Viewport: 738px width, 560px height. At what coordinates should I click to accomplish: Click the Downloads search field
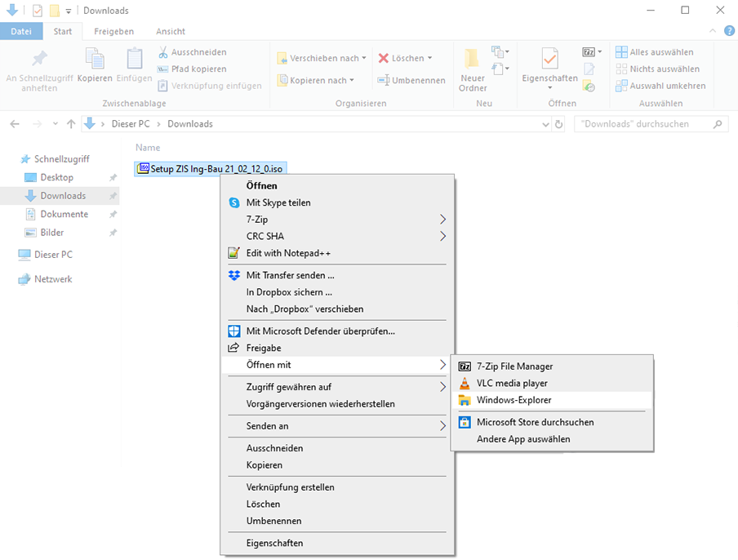(645, 124)
